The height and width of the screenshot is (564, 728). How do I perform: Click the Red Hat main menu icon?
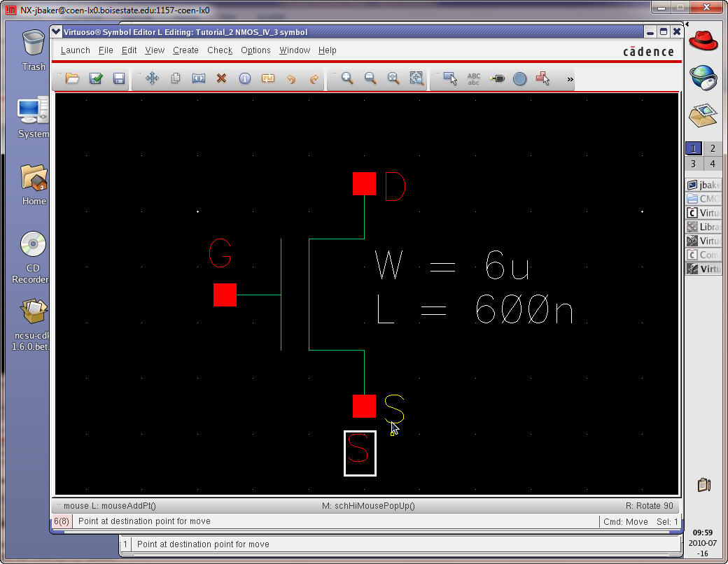tap(703, 39)
